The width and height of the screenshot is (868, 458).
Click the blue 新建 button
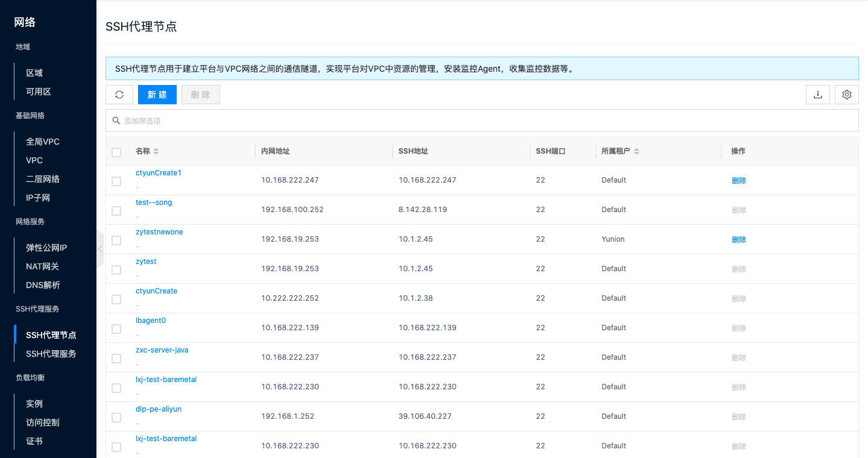coord(157,95)
